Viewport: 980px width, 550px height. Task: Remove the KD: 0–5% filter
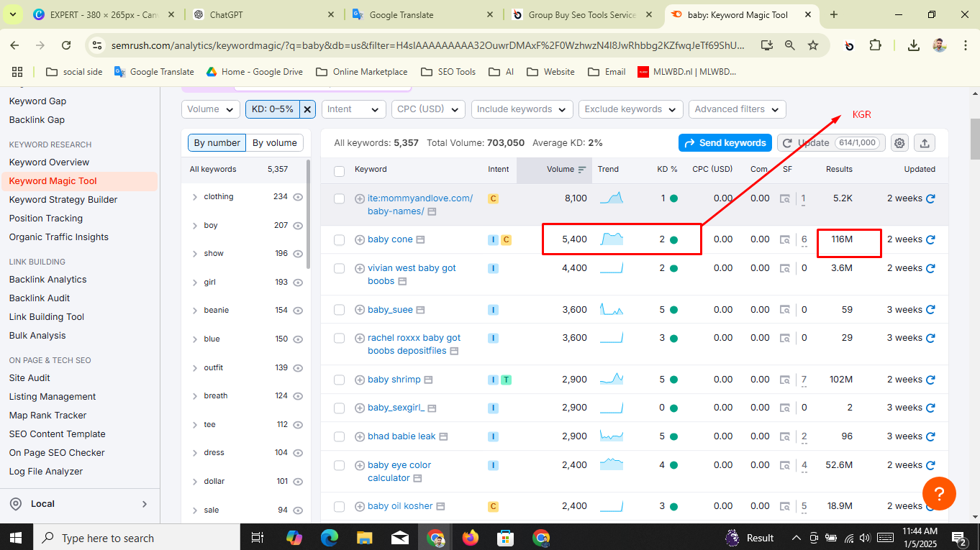pos(307,109)
